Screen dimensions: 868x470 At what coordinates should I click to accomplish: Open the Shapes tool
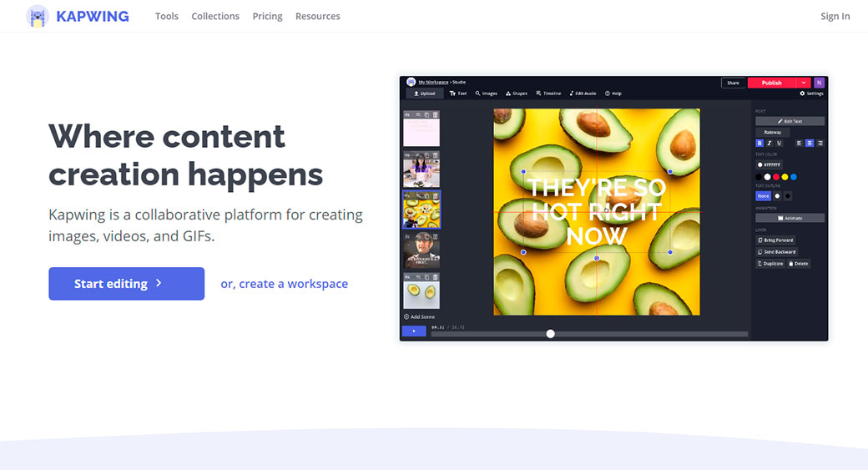pyautogui.click(x=516, y=93)
